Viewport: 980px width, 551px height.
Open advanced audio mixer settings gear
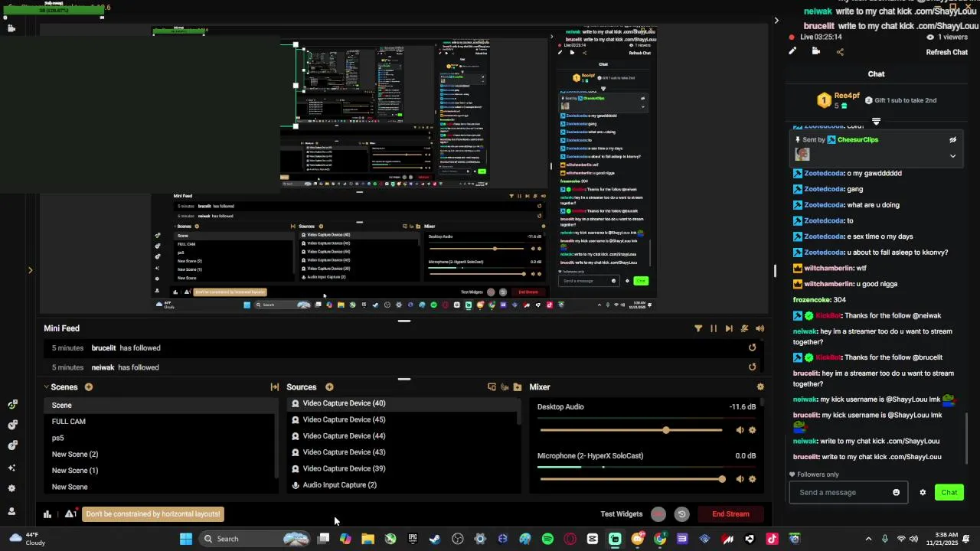coord(760,387)
